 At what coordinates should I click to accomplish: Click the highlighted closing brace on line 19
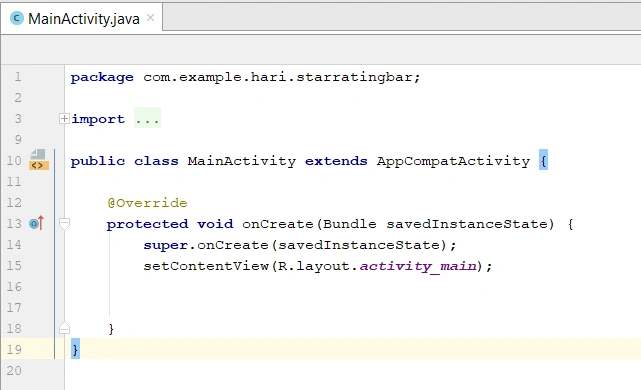[x=75, y=349]
